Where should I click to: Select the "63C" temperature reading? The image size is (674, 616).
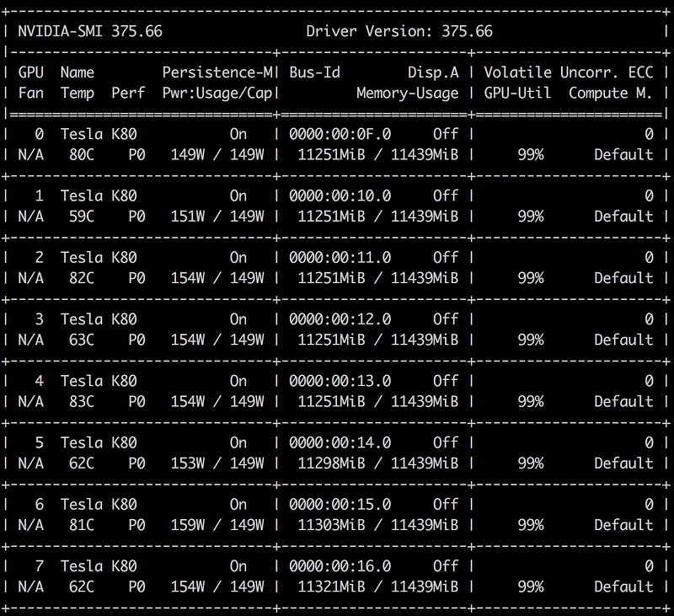click(82, 340)
